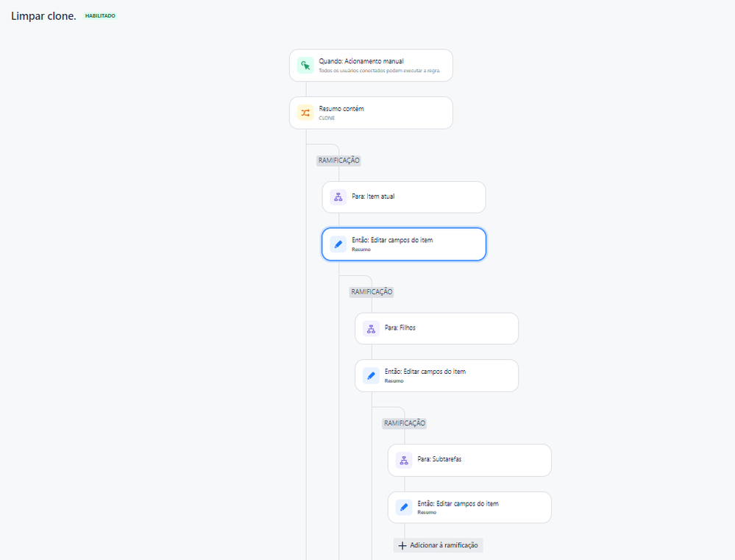This screenshot has height=560, width=735.
Task: Click the manual trigger cursor icon
Action: [x=305, y=65]
